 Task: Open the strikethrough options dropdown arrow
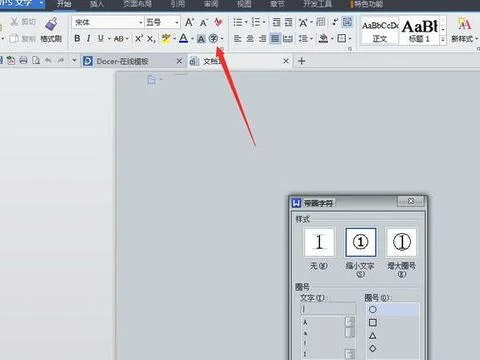click(x=127, y=39)
